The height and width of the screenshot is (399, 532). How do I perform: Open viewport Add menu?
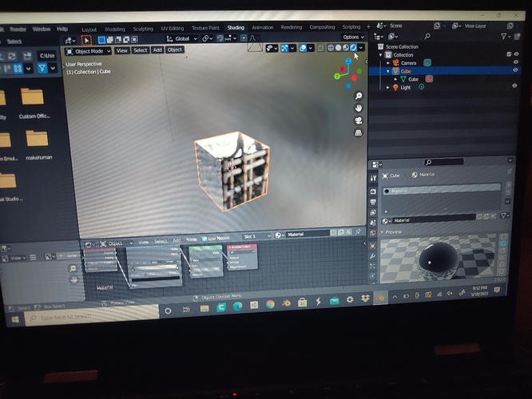157,49
